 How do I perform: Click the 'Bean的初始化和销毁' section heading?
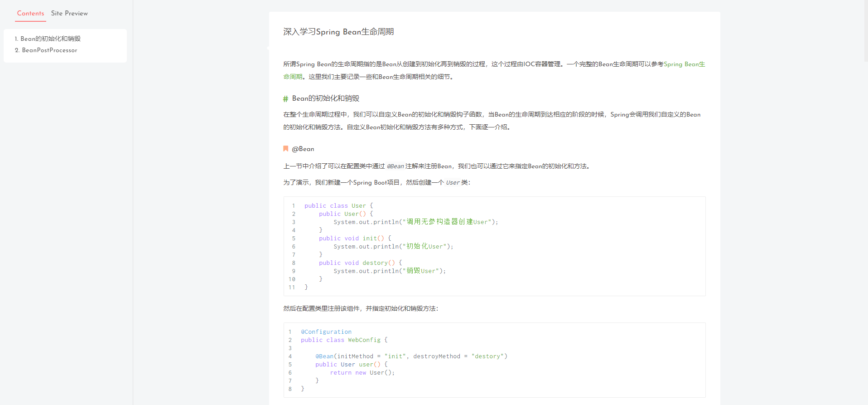[x=325, y=98]
